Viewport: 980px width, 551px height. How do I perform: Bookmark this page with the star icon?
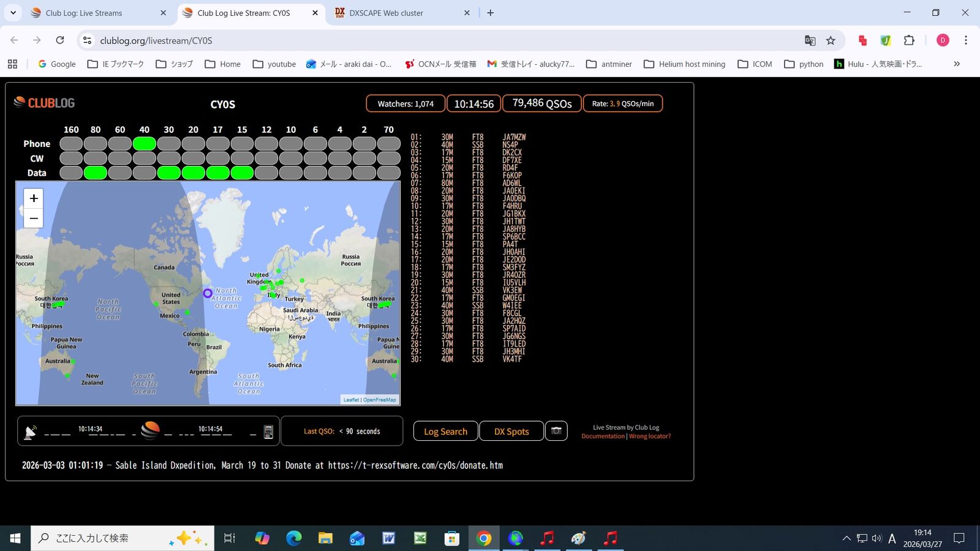831,40
